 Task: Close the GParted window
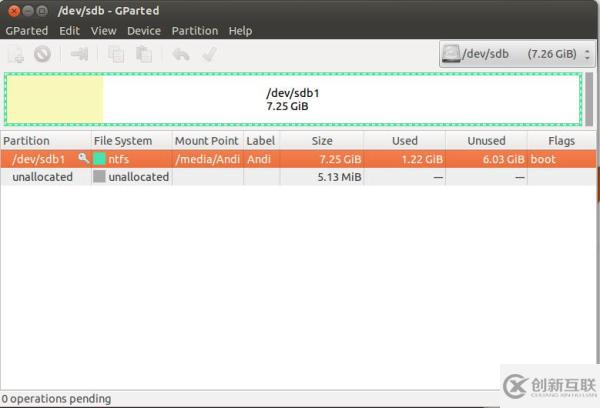(11, 10)
